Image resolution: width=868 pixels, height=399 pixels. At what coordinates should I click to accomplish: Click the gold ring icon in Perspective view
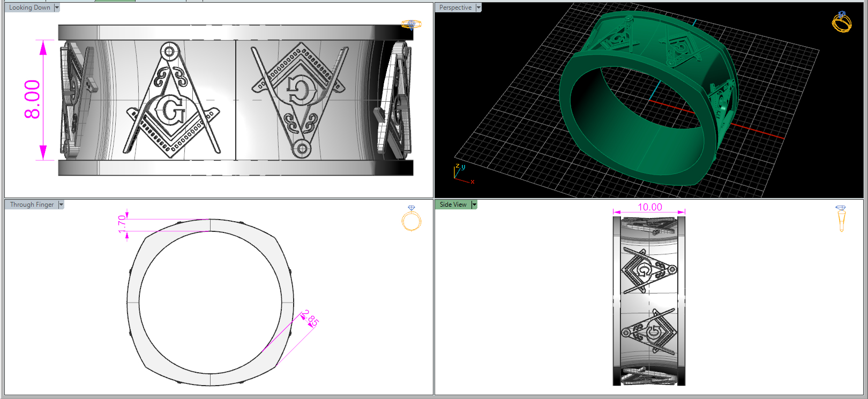841,22
